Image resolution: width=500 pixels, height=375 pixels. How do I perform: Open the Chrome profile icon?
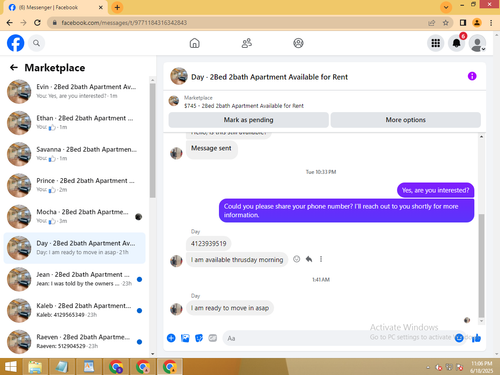pyautogui.click(x=477, y=23)
